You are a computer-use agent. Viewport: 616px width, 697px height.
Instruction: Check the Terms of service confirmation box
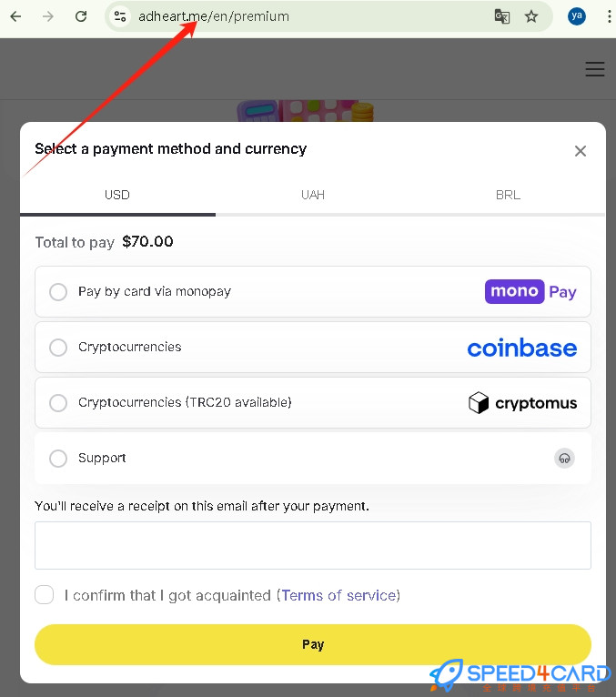(x=45, y=595)
